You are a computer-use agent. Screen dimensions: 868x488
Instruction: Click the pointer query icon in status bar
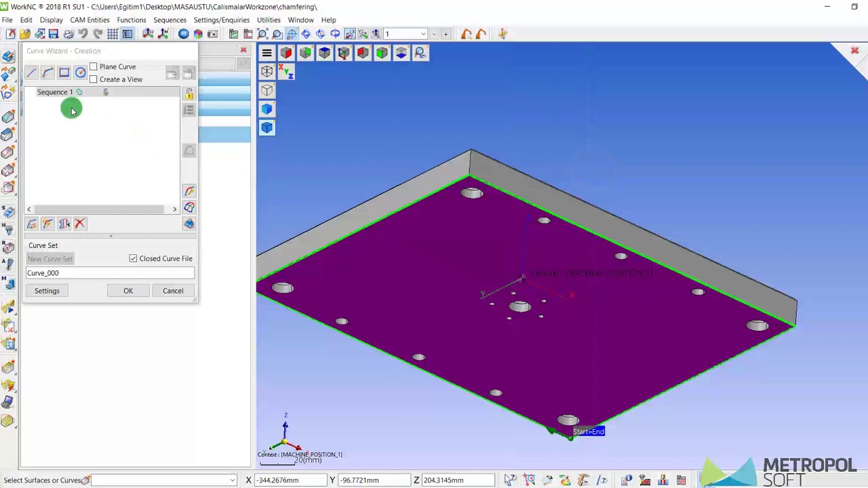click(510, 480)
